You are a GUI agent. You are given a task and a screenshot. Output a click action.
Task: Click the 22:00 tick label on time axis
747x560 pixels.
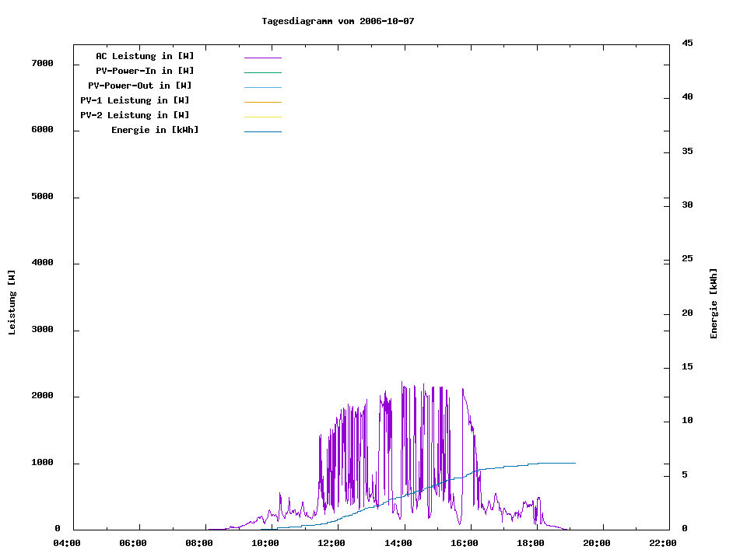coord(664,544)
